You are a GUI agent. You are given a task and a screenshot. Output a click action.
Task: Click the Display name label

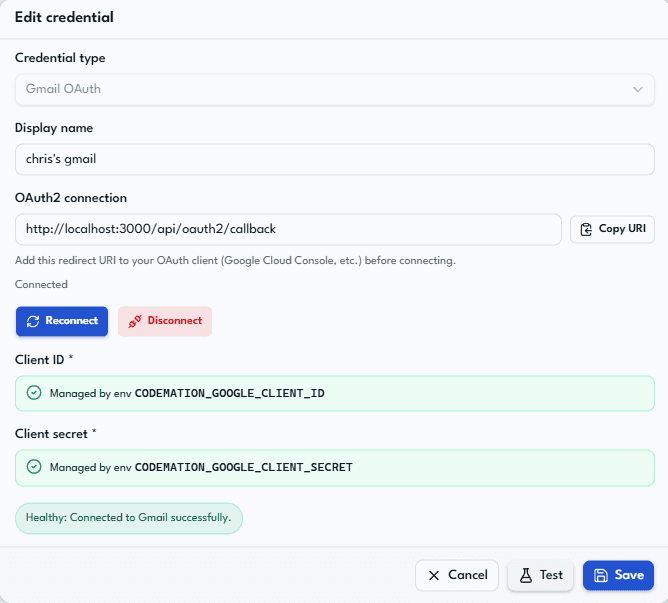54,128
